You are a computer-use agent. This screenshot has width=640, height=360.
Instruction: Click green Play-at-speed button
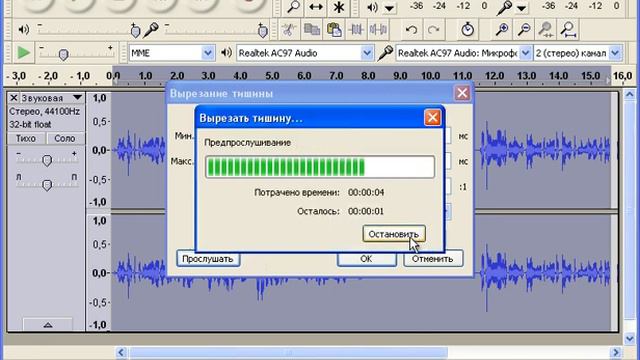coord(23,53)
